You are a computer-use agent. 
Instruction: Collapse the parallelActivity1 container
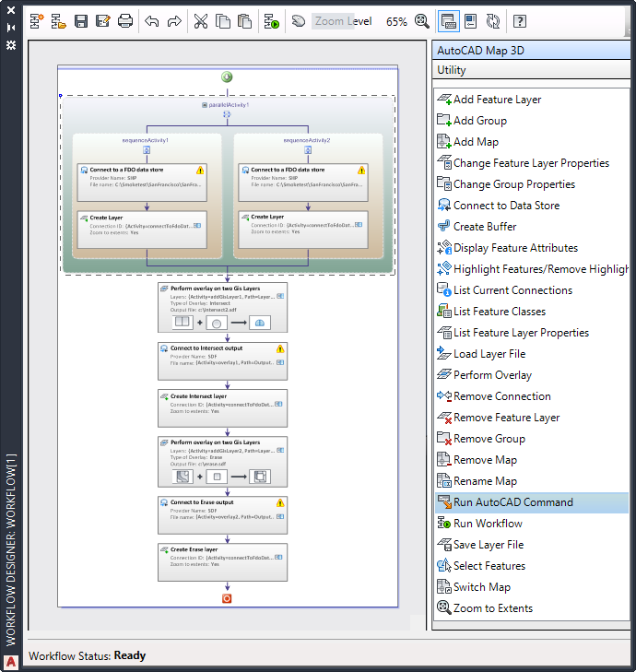click(x=205, y=105)
